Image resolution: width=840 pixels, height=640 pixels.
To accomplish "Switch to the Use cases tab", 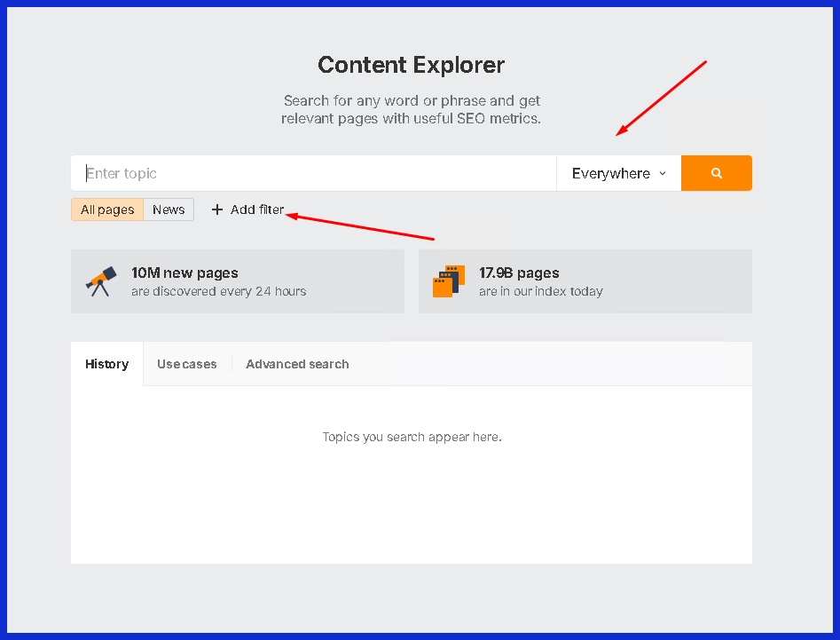I will pos(187,364).
